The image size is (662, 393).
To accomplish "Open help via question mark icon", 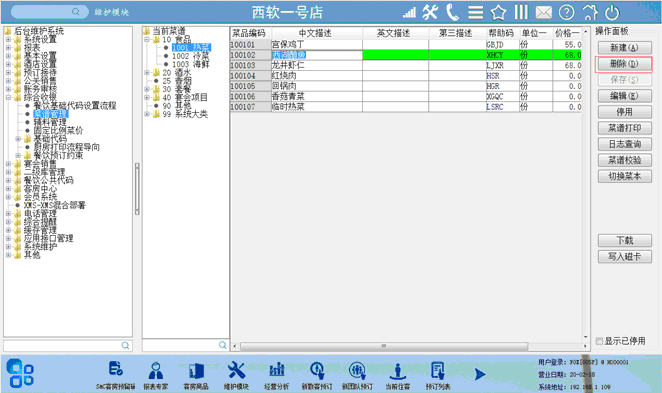I will coord(567,13).
